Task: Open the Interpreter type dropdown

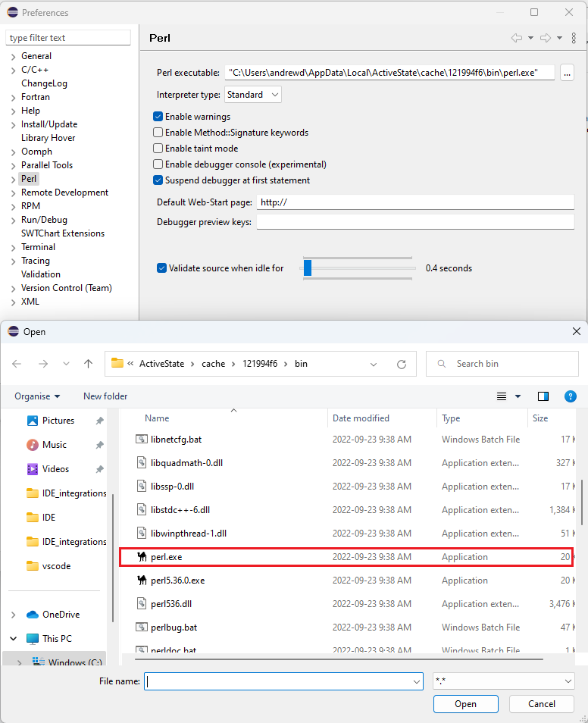Action: (253, 95)
